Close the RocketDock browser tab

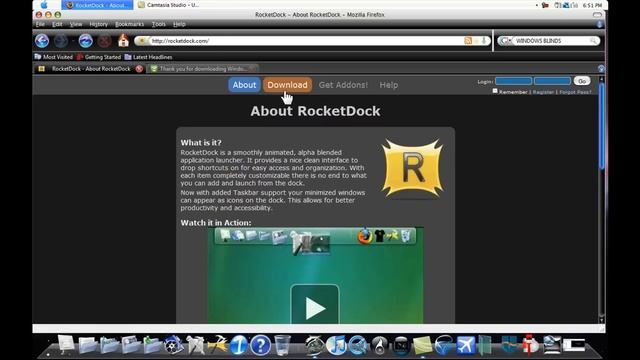coord(139,69)
